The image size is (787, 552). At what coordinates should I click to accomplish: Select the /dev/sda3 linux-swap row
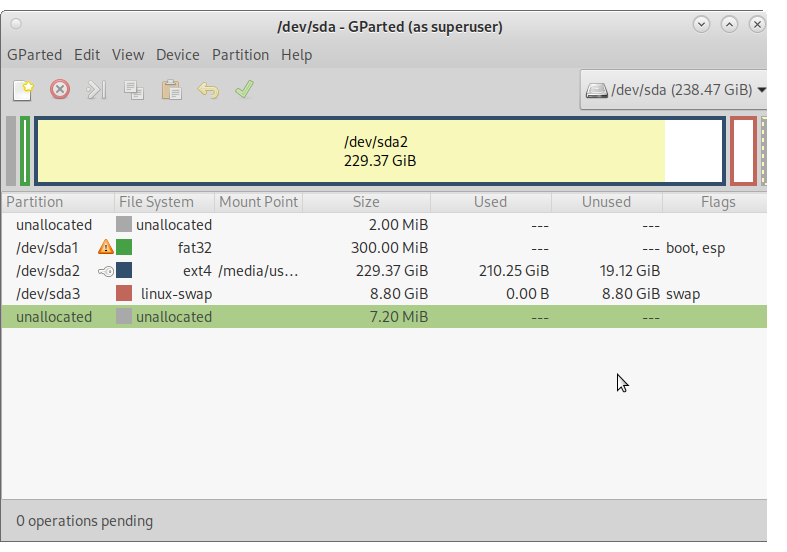click(x=300, y=294)
